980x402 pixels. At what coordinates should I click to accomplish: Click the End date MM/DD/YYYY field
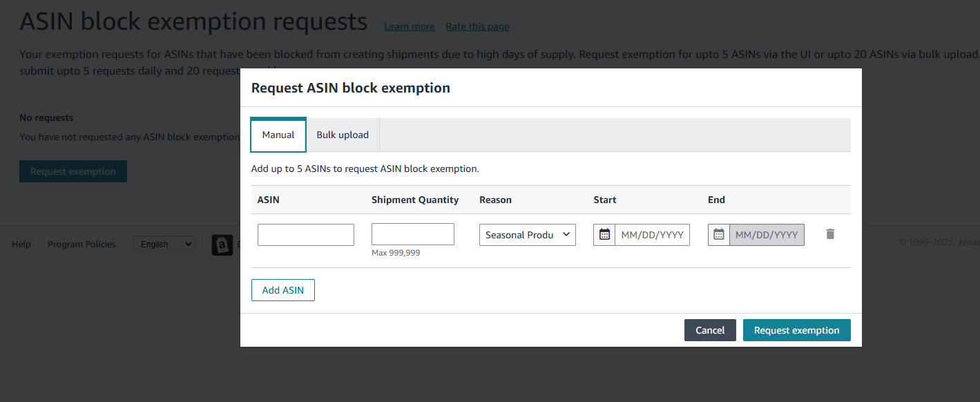click(x=767, y=235)
